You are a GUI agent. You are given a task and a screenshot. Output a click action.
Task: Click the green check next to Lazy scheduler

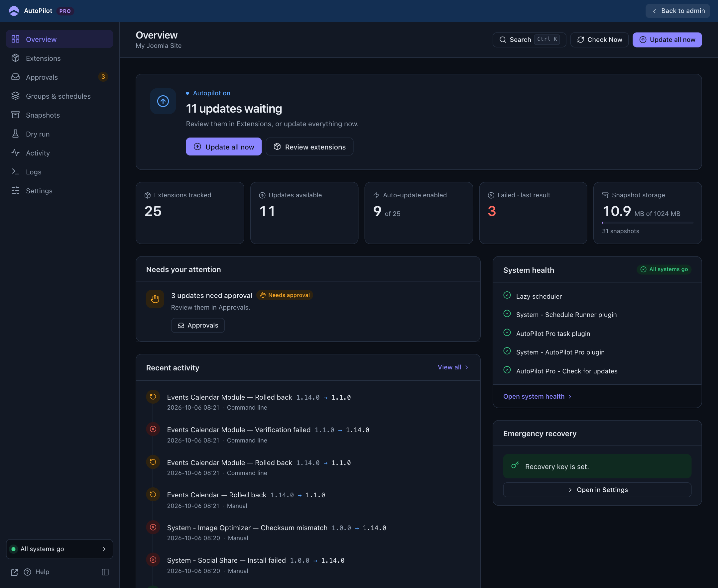tap(507, 295)
